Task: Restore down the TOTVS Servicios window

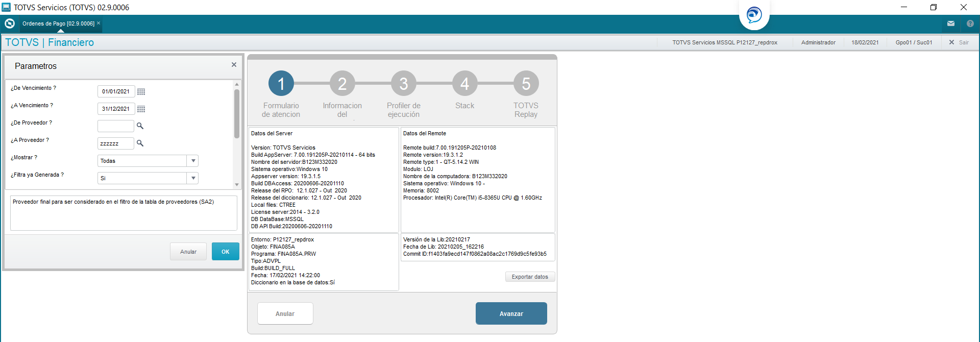Action: tap(934, 7)
